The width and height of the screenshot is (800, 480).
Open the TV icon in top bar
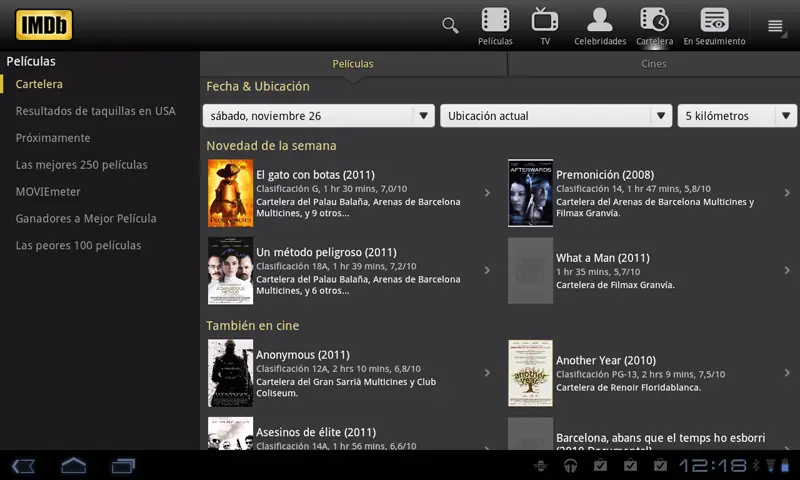545,21
